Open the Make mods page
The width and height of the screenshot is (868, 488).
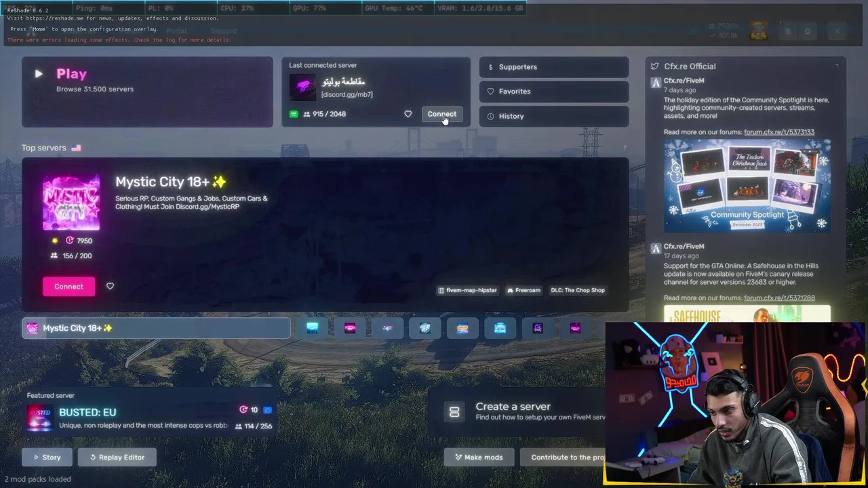479,457
